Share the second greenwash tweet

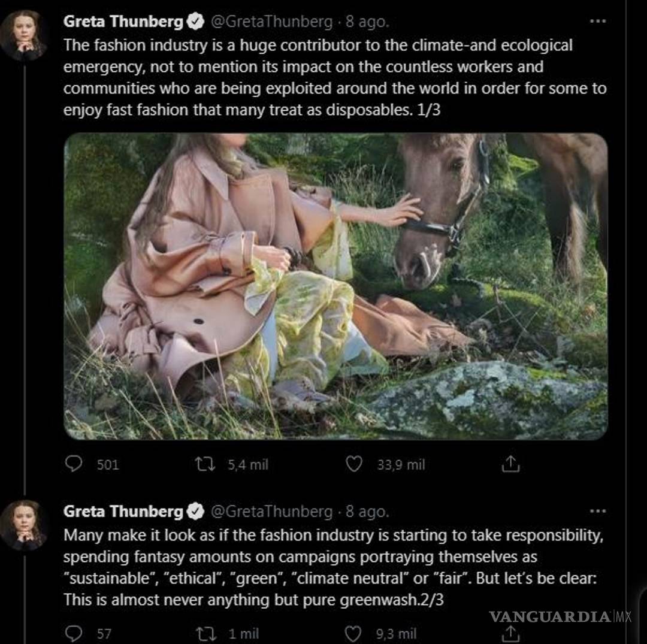[x=510, y=633]
